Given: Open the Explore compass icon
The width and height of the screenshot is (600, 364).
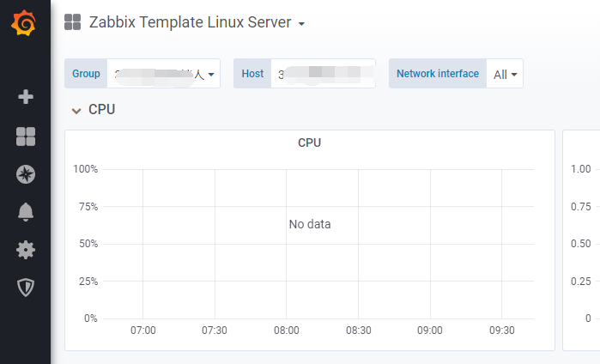Looking at the screenshot, I should tap(26, 174).
